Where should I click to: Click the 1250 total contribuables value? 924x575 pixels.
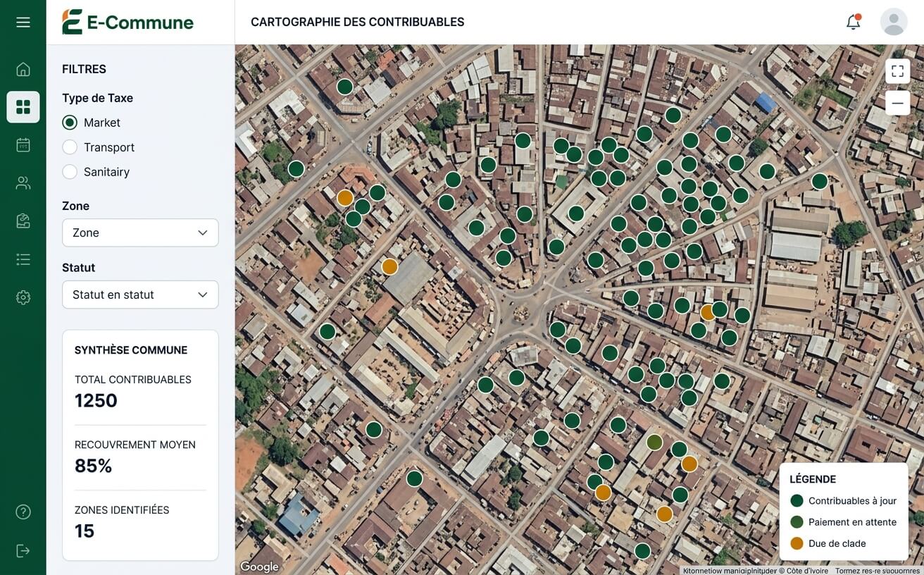pyautogui.click(x=96, y=401)
